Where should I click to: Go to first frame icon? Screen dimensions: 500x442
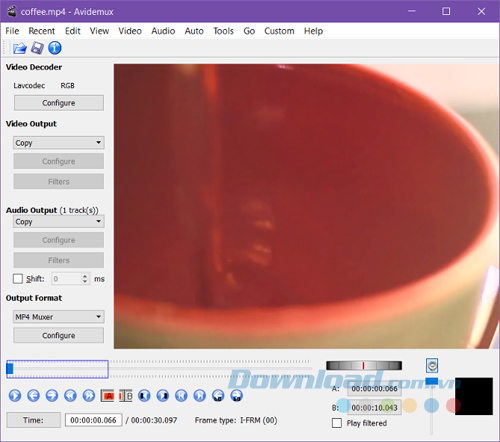(x=181, y=396)
